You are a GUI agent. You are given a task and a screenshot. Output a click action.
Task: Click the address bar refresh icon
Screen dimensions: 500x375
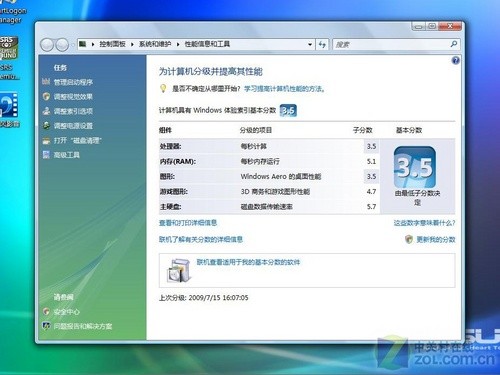pos(322,44)
